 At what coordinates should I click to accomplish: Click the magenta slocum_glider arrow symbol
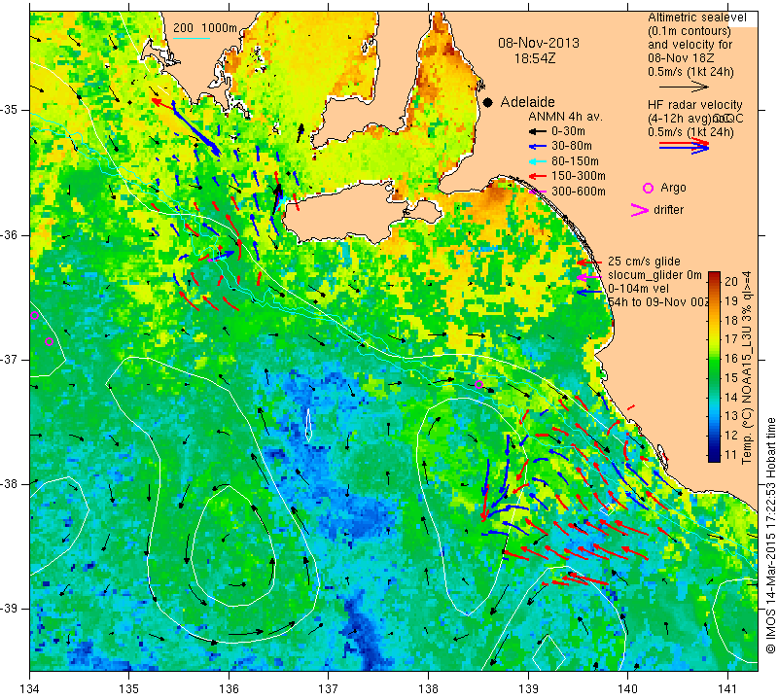[x=589, y=277]
